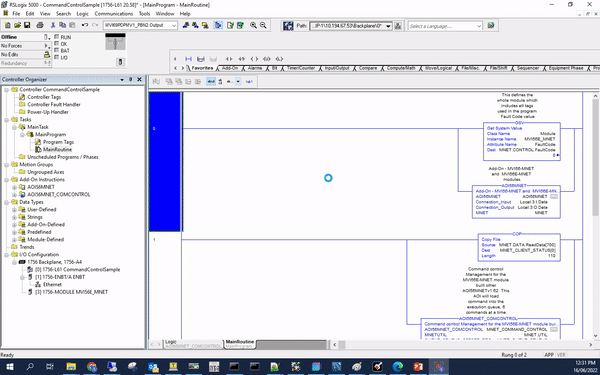Open File Explorer from the taskbar

[71, 367]
